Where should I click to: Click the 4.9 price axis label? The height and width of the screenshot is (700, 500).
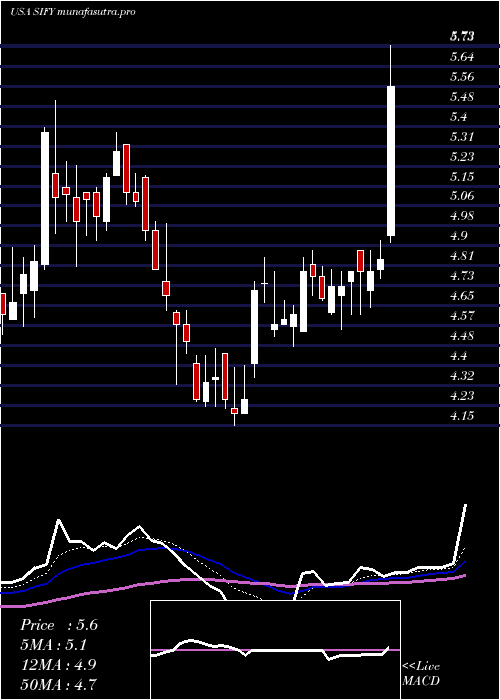point(458,236)
